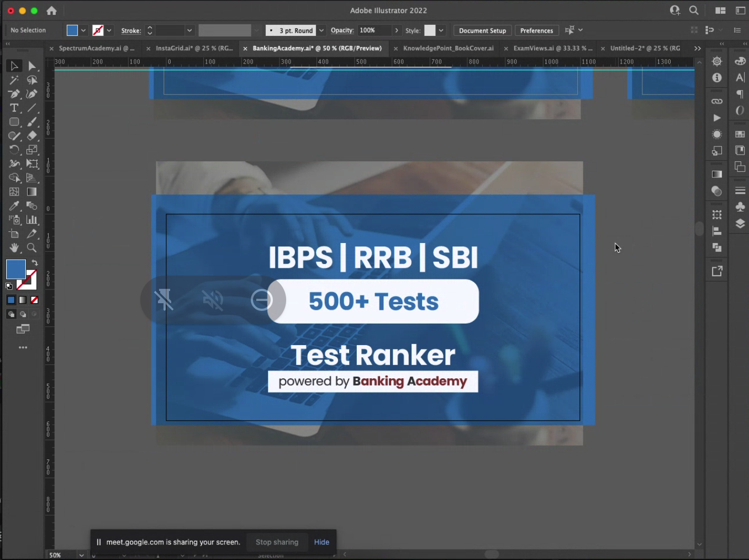
Task: Open the 3 pt. Round brush dropdown
Action: (321, 30)
